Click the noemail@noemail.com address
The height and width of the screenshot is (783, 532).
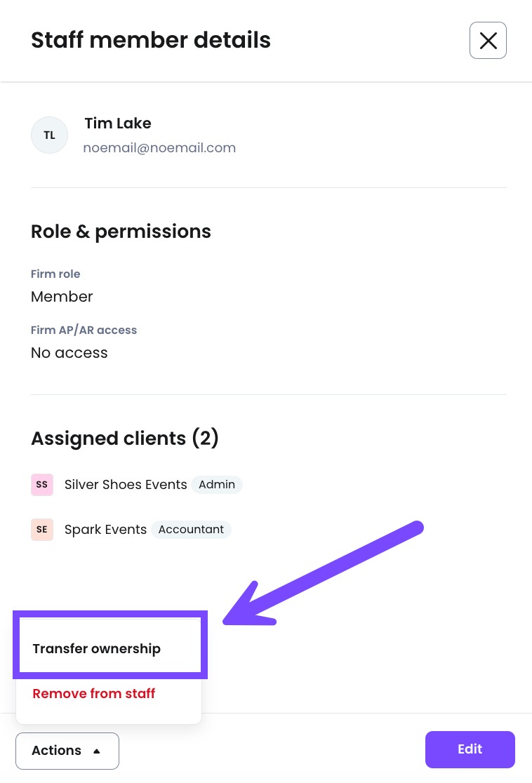pos(159,148)
